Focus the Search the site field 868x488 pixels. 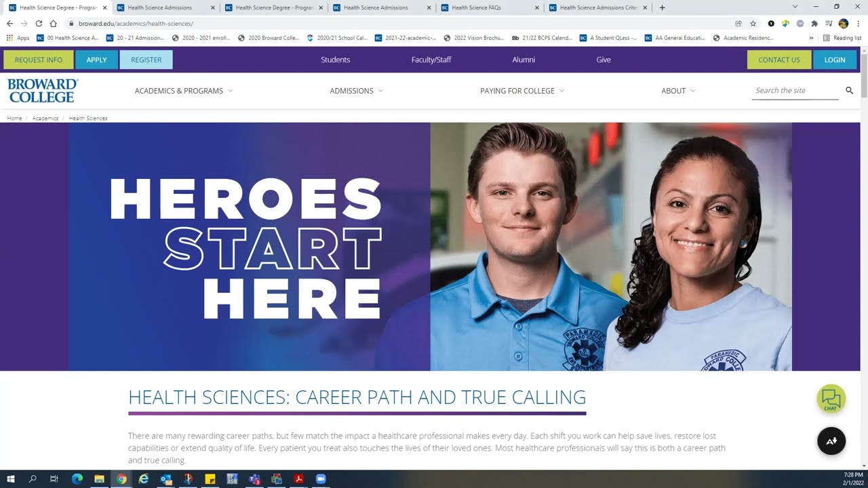pyautogui.click(x=795, y=90)
